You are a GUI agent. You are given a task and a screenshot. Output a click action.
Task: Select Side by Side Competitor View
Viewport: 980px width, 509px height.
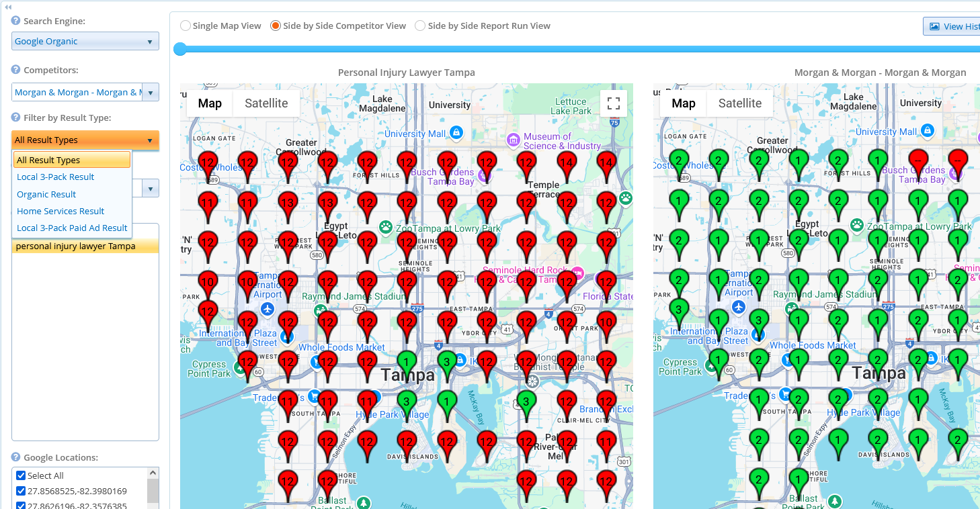click(276, 26)
